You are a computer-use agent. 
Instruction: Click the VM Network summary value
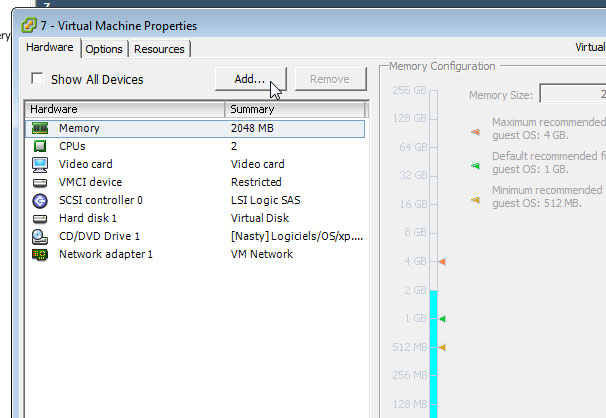click(262, 254)
